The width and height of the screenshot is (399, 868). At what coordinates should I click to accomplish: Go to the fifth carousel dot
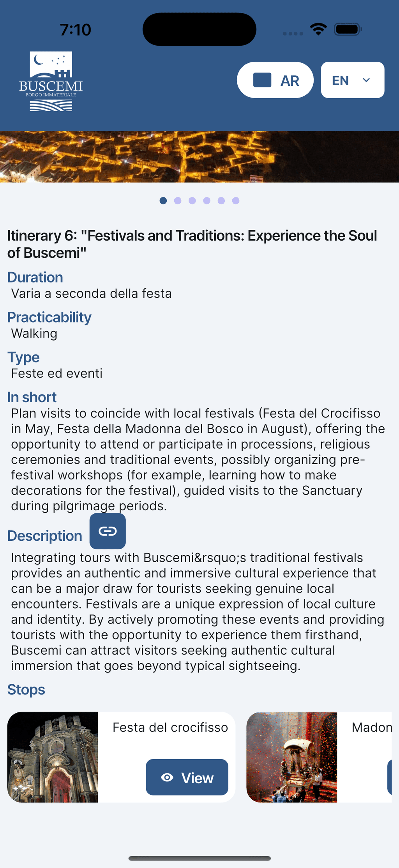point(221,201)
